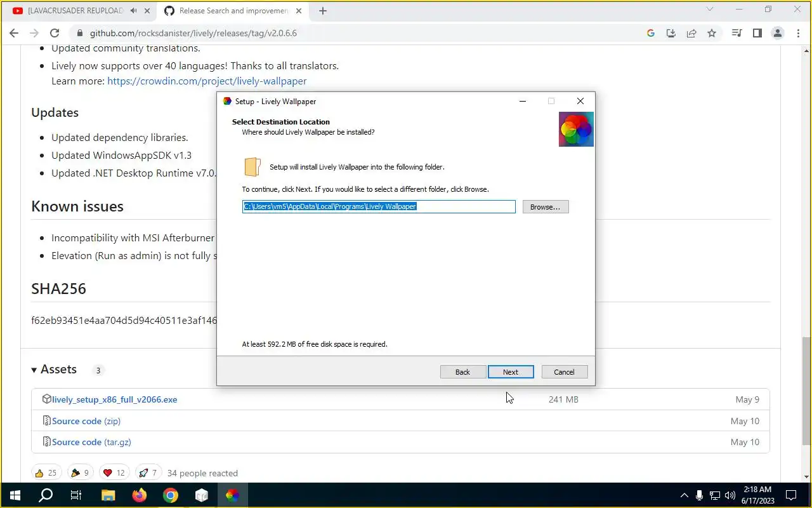Switch to Lively setup on taskbar

232,495
